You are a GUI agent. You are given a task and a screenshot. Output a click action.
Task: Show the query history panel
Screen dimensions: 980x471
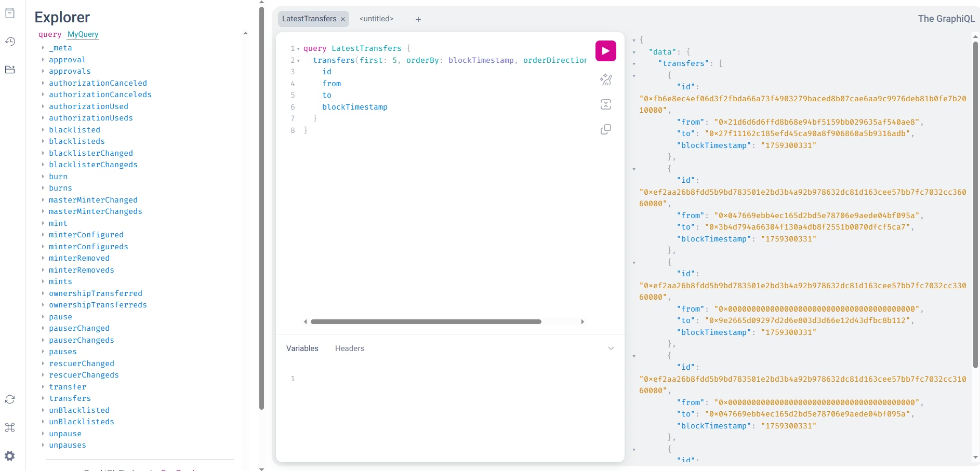[10, 41]
